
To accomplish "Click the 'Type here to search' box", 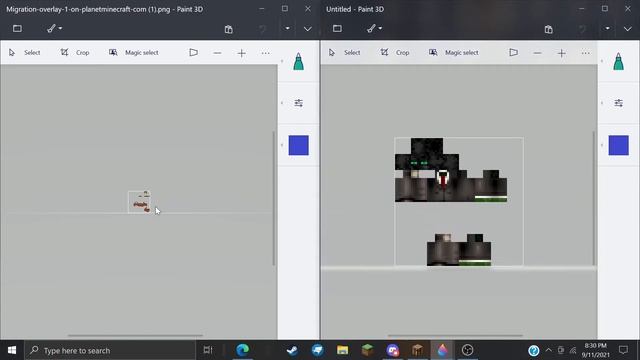I will click(x=110, y=350).
